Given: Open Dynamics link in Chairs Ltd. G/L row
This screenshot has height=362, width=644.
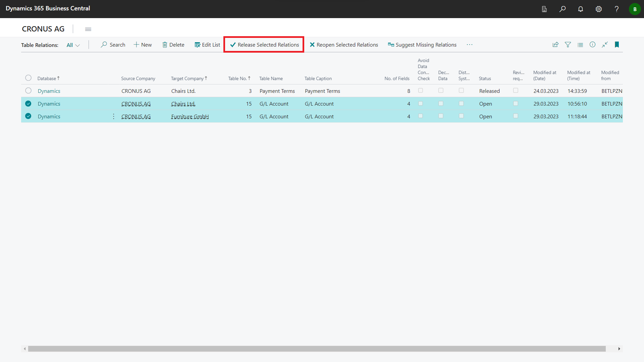Looking at the screenshot, I should (49, 104).
